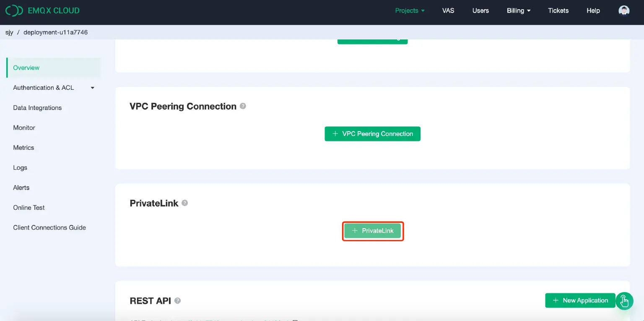The image size is (644, 321).
Task: Click the plus icon on PrivateLink button
Action: [355, 231]
